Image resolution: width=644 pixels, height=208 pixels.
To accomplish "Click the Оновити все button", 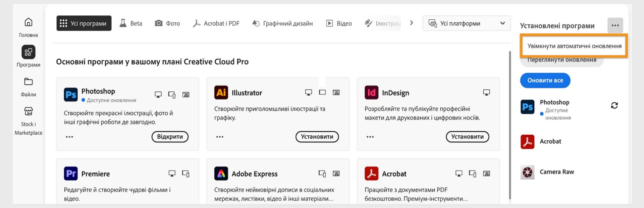I will [545, 80].
